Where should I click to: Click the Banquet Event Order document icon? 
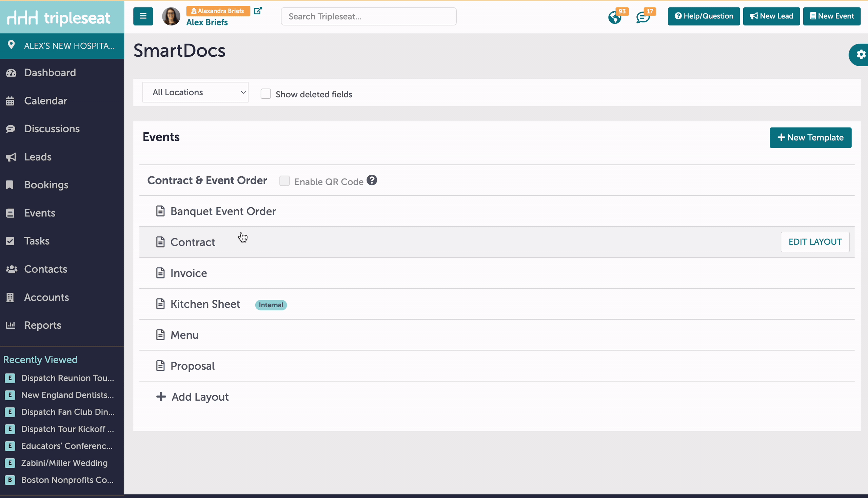click(x=160, y=211)
